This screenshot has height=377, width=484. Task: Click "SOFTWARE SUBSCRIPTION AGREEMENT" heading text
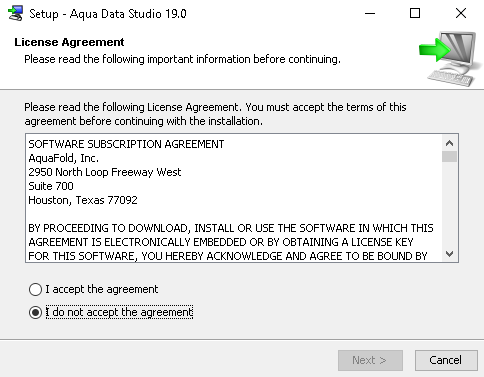click(126, 144)
